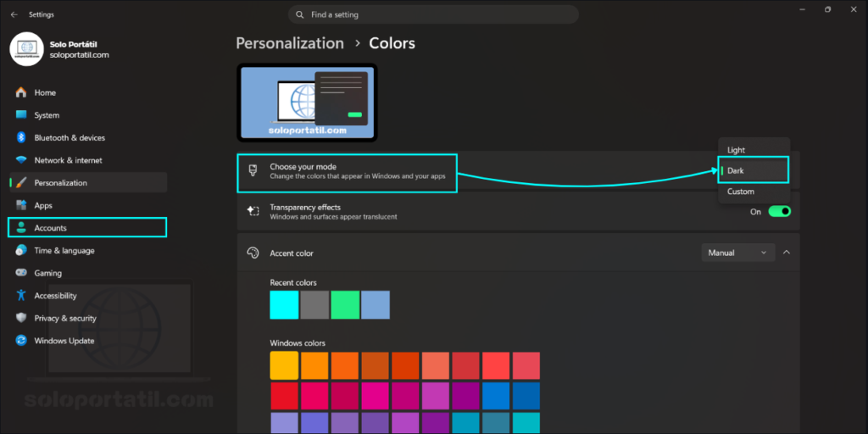
Task: Toggle the Transparency effects switch
Action: click(x=780, y=211)
